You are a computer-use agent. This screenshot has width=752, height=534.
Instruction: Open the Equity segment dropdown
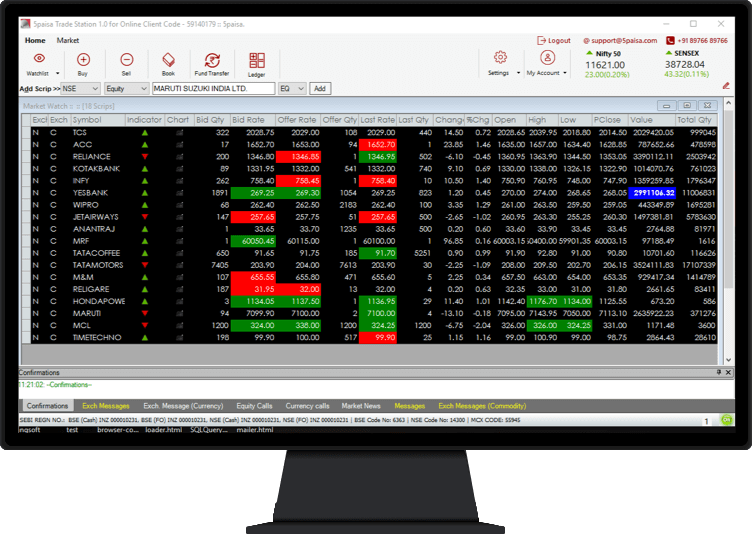click(x=127, y=89)
